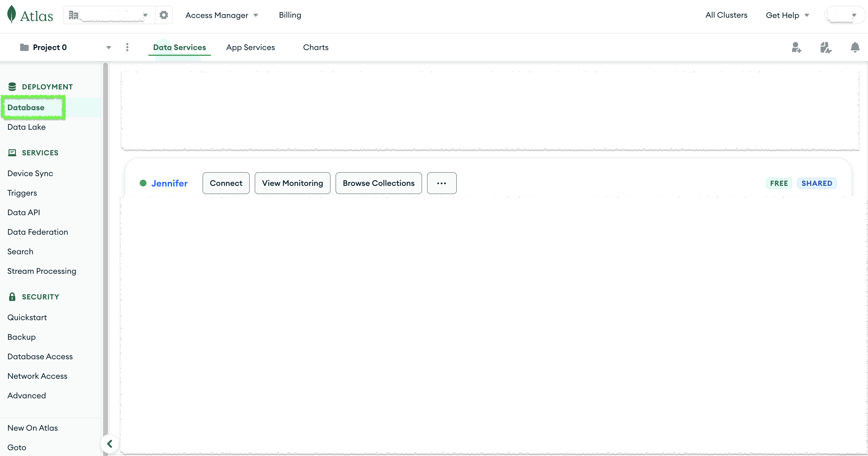
Task: Click the SHARED cluster badge
Action: tap(816, 183)
